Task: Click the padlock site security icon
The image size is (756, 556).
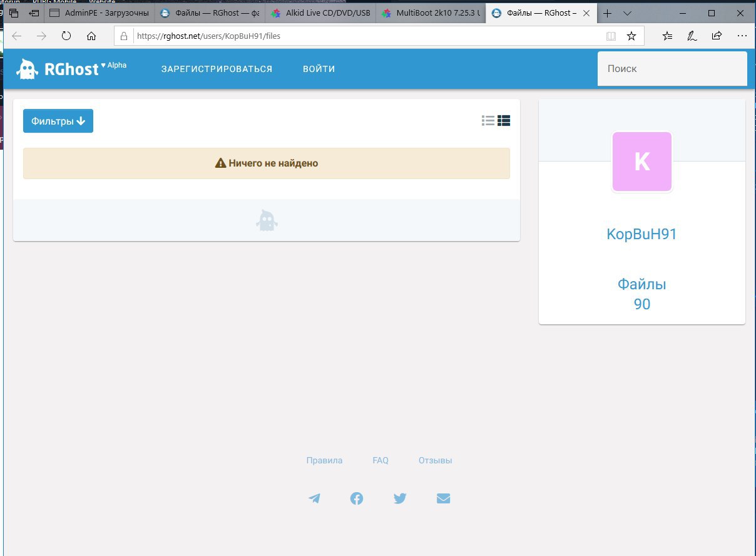Action: click(x=124, y=36)
